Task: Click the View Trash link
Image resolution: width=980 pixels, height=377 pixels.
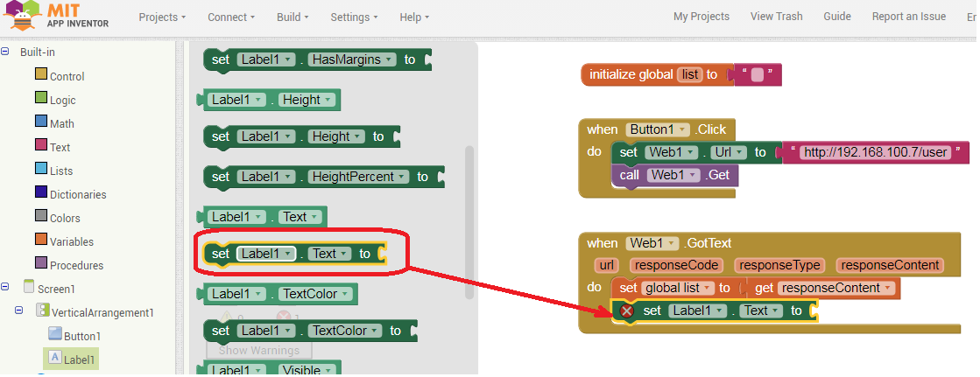Action: pyautogui.click(x=775, y=17)
